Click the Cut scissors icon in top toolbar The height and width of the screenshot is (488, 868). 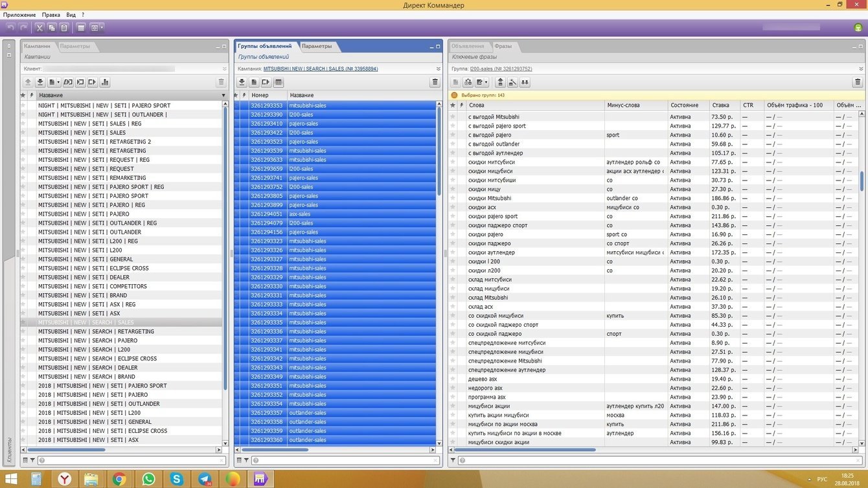tap(40, 28)
